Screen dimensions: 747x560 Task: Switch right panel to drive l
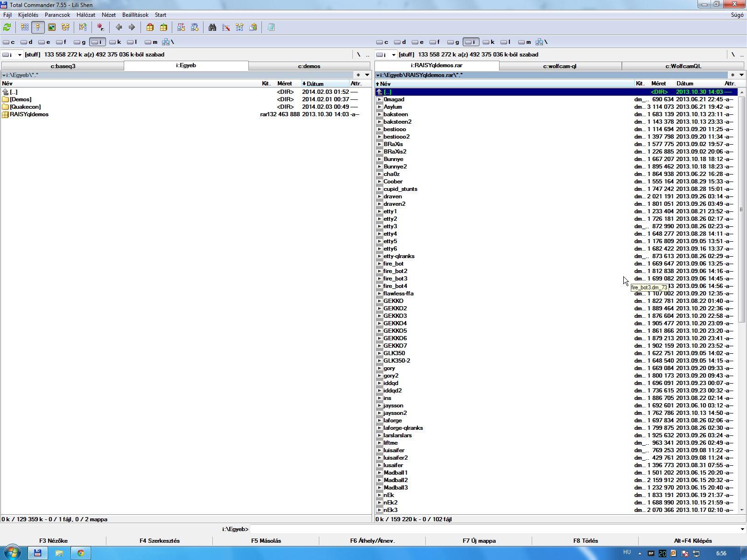(507, 42)
